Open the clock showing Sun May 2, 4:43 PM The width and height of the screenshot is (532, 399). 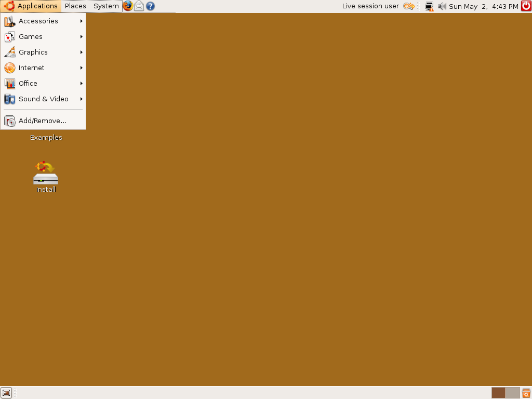tap(484, 6)
